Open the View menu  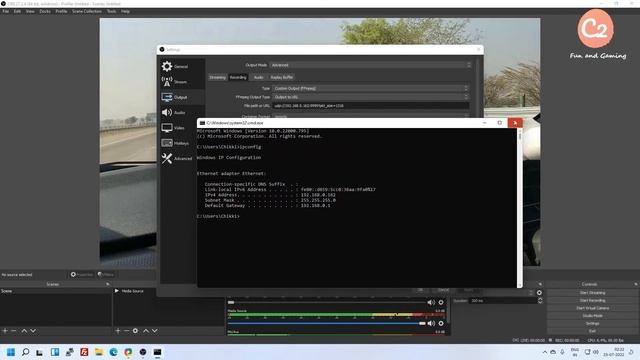point(30,11)
